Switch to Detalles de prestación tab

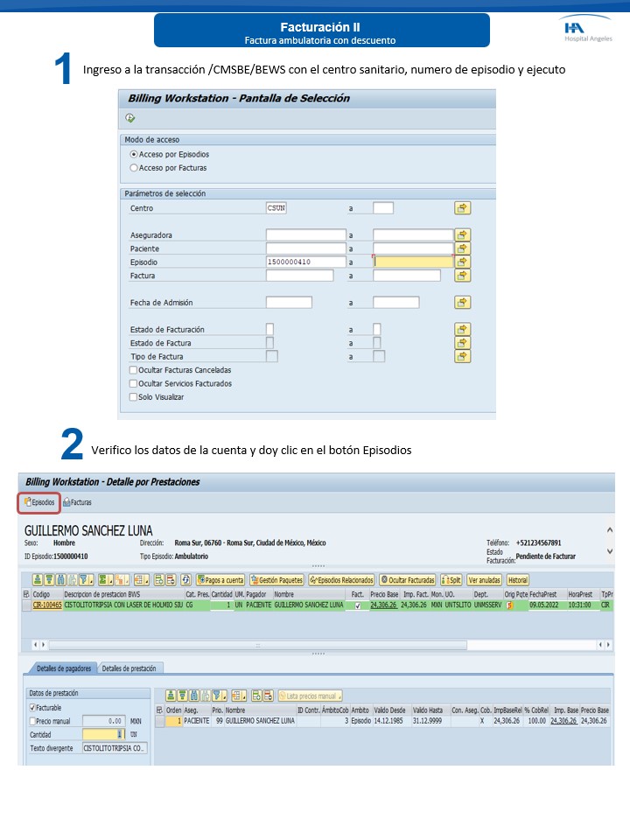coord(129,668)
